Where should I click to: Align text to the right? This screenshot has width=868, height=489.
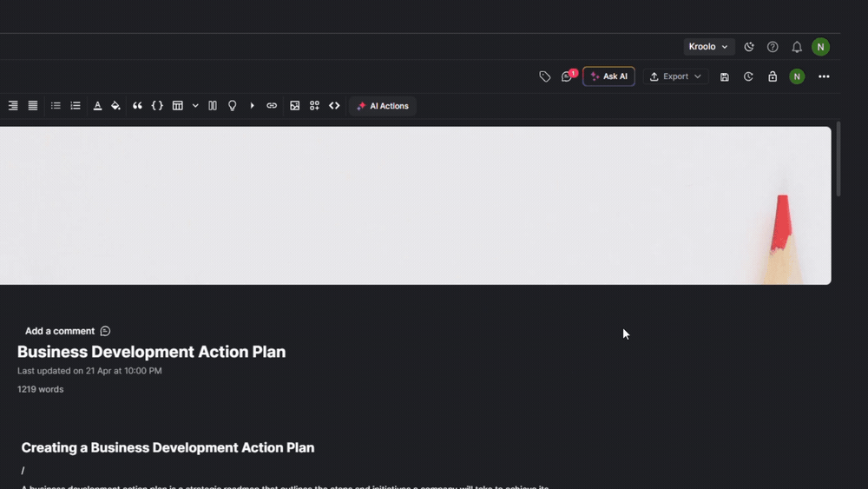click(x=13, y=106)
